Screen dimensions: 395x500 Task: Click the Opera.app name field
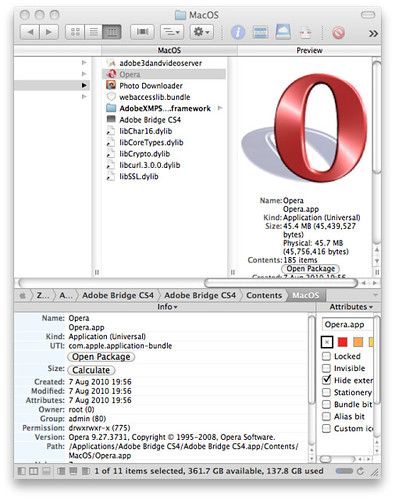tap(347, 324)
